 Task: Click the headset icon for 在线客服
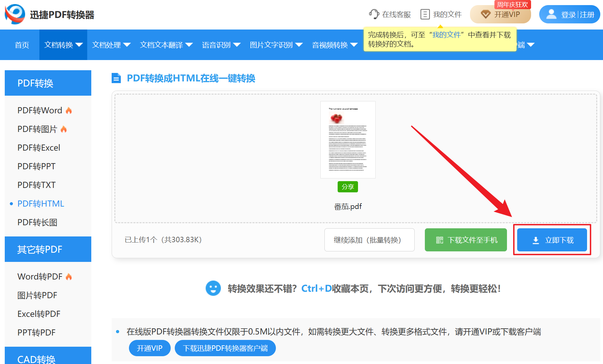coord(374,14)
